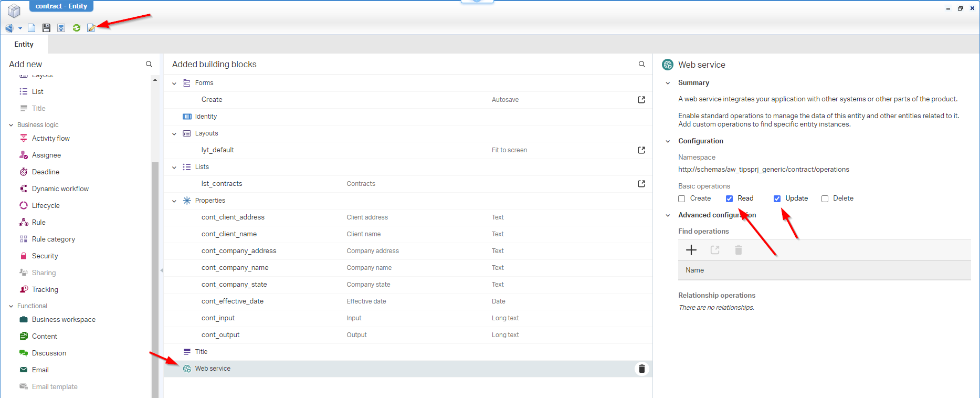Add a List building block

point(37,91)
